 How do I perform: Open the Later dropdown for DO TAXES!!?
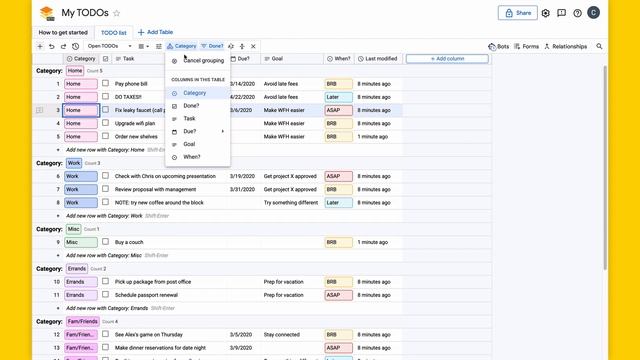tap(338, 97)
